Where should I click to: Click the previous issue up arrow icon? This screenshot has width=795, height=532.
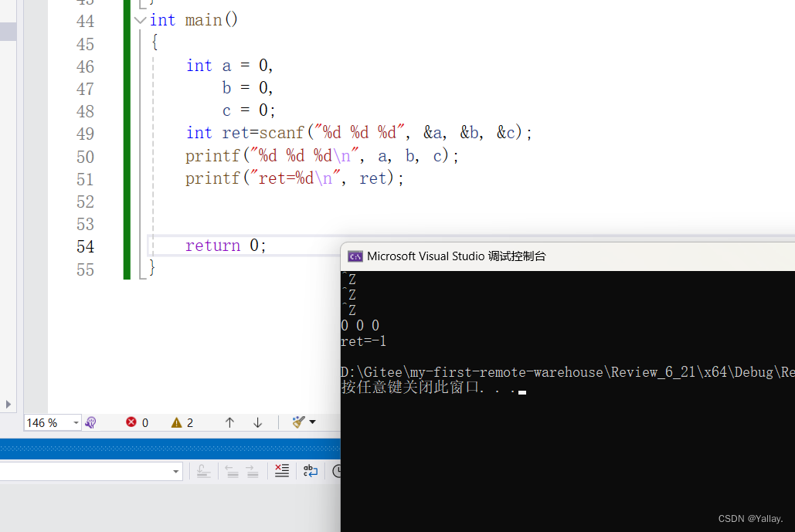coord(229,422)
